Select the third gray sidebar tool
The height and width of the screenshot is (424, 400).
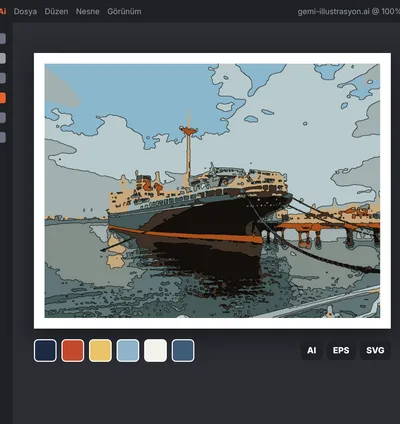point(2,78)
